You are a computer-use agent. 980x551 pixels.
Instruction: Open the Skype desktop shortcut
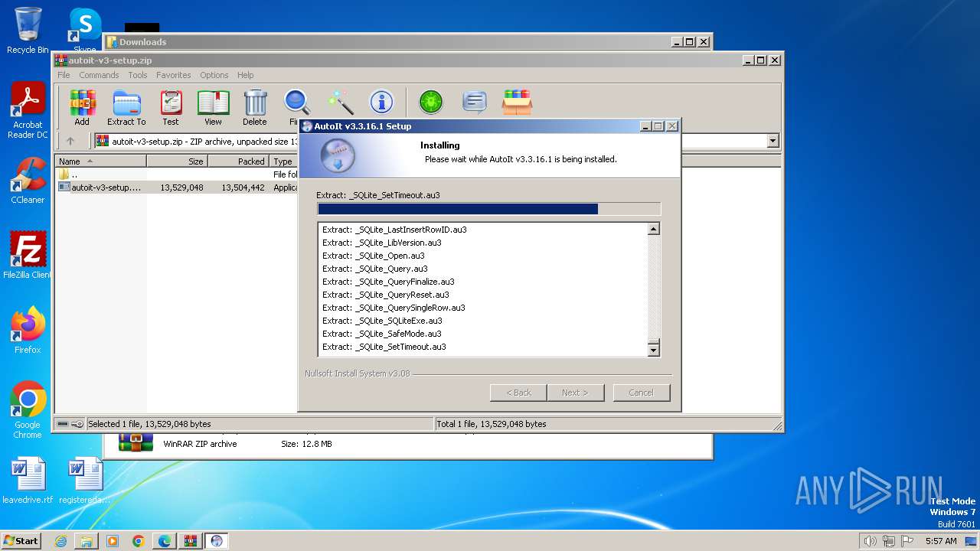85,31
